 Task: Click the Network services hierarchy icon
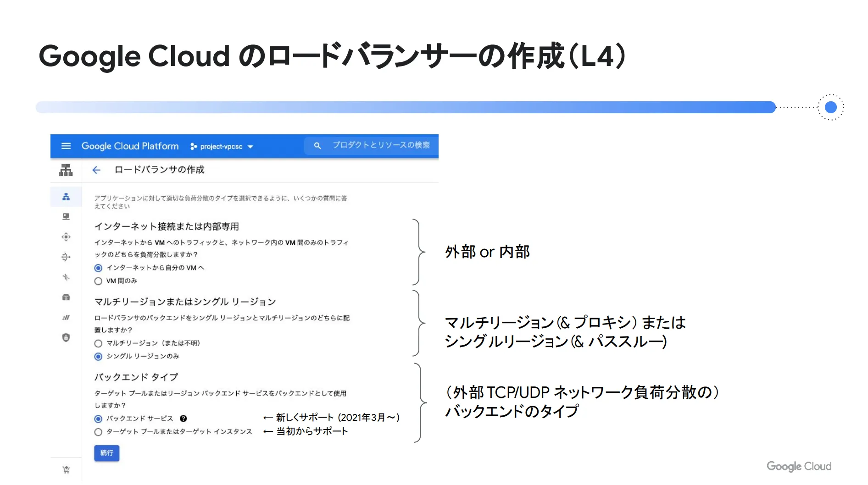tap(66, 170)
